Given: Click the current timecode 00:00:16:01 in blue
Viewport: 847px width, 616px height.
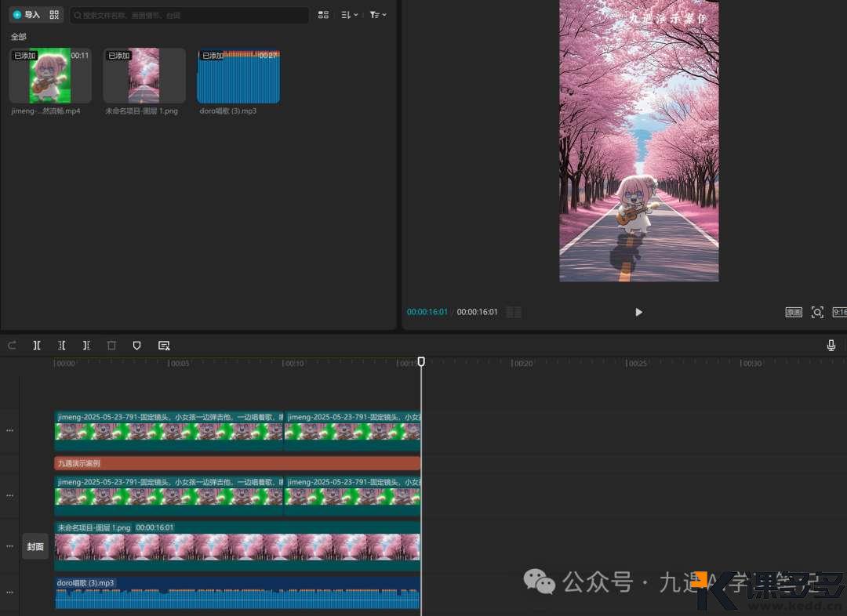Looking at the screenshot, I should (427, 312).
